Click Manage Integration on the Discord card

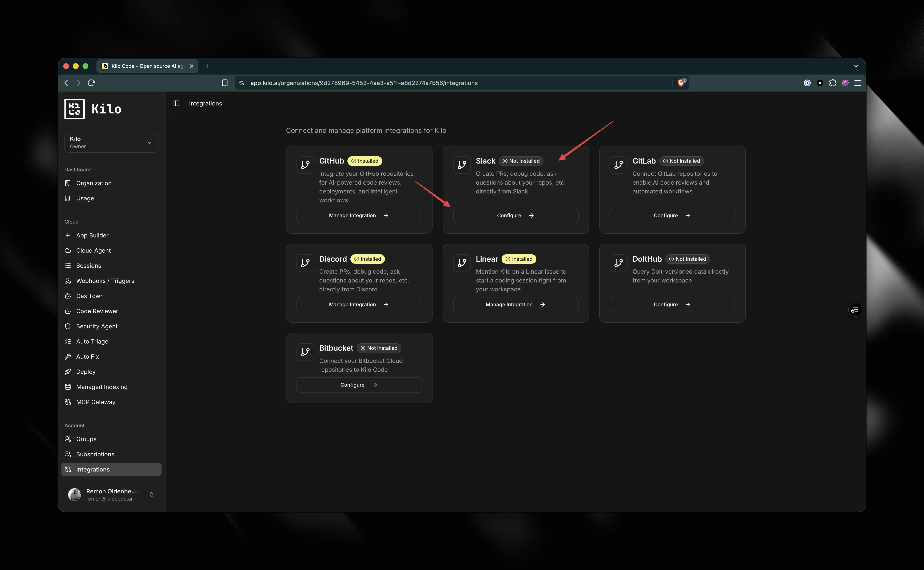point(359,305)
